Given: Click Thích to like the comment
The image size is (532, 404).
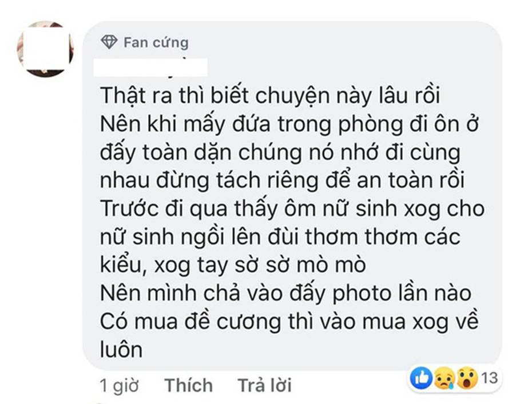Looking at the screenshot, I should pyautogui.click(x=188, y=386).
